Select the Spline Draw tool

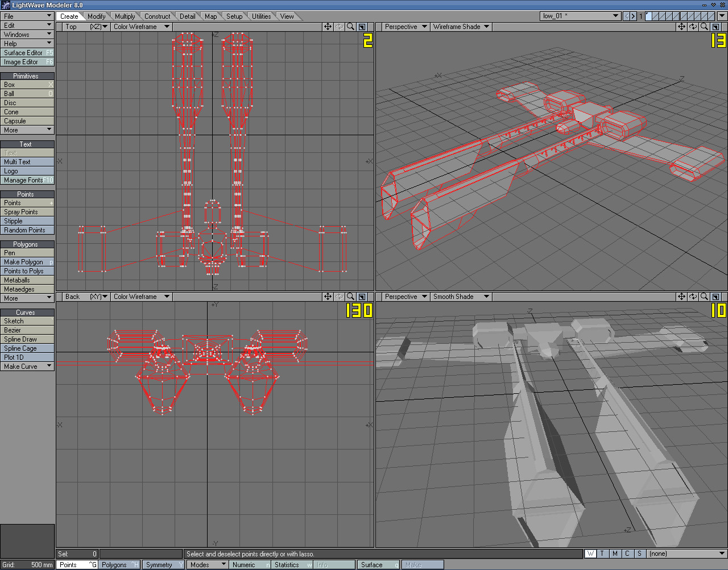27,339
